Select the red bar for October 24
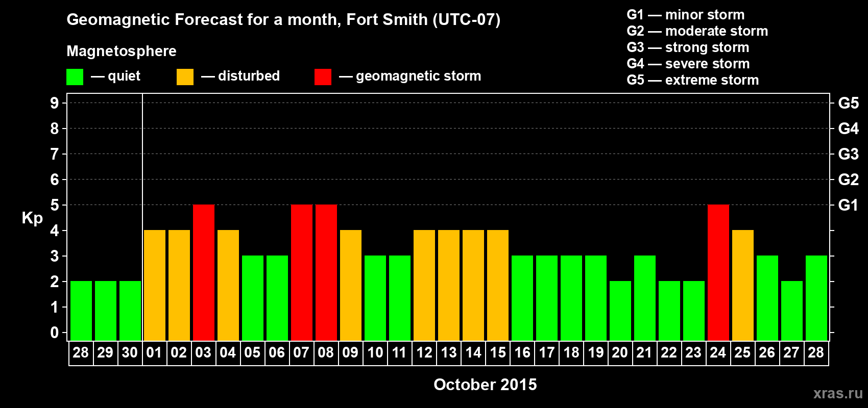868x408 pixels. [x=718, y=273]
